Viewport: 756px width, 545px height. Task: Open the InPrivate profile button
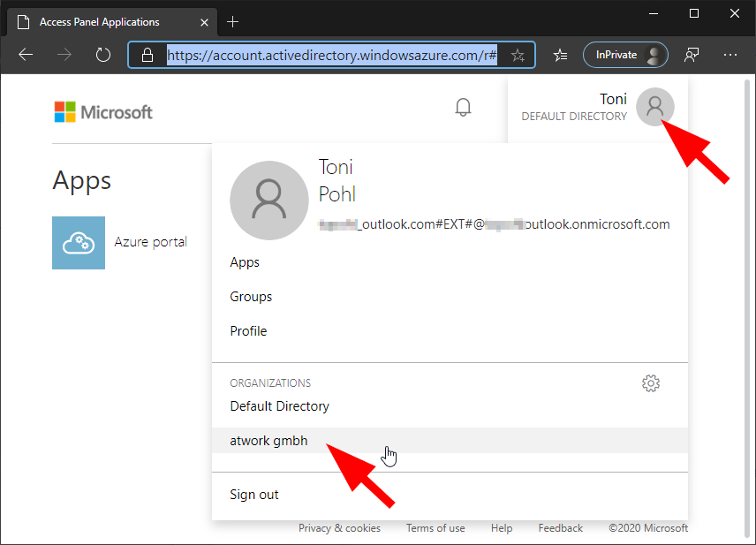(625, 55)
